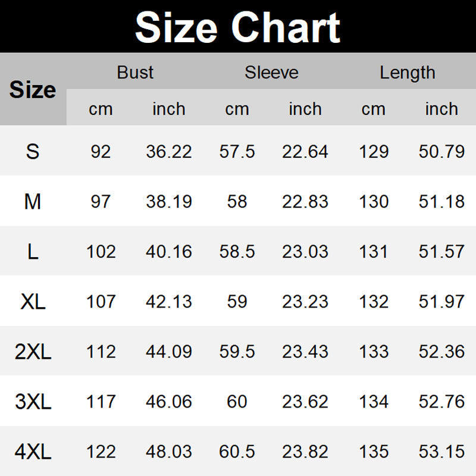This screenshot has height=476, width=476.
Task: Select the 3XL size row label
Action: (x=33, y=402)
